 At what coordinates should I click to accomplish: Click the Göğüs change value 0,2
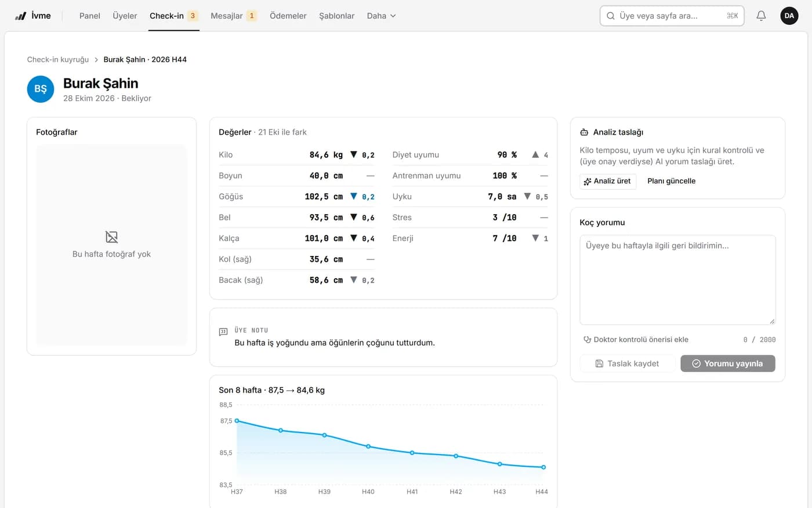[368, 197]
